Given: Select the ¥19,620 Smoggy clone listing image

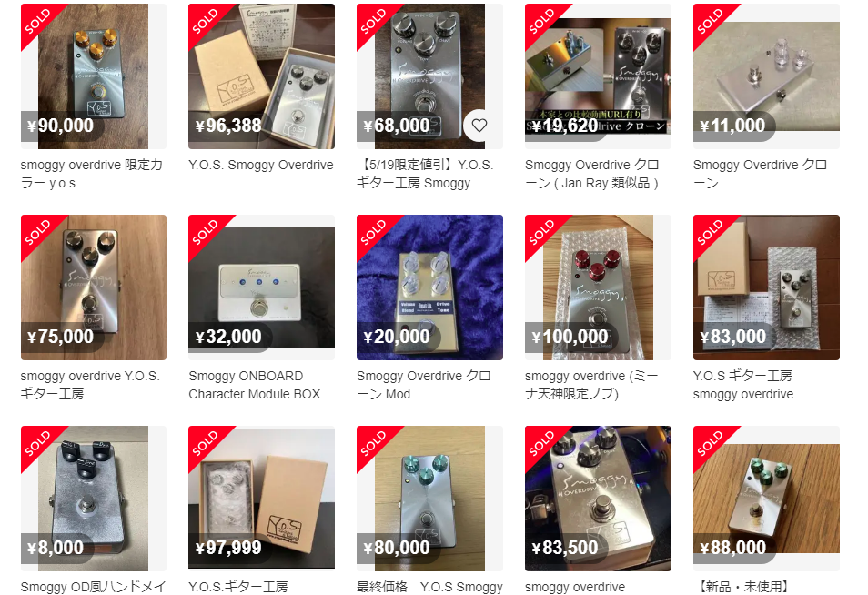Looking at the screenshot, I should click(x=598, y=76).
